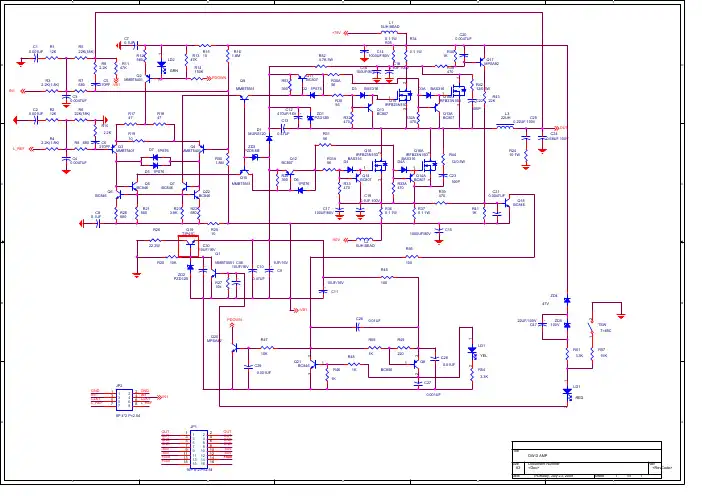Click the Q17 transistor symbol

pyautogui.click(x=482, y=62)
